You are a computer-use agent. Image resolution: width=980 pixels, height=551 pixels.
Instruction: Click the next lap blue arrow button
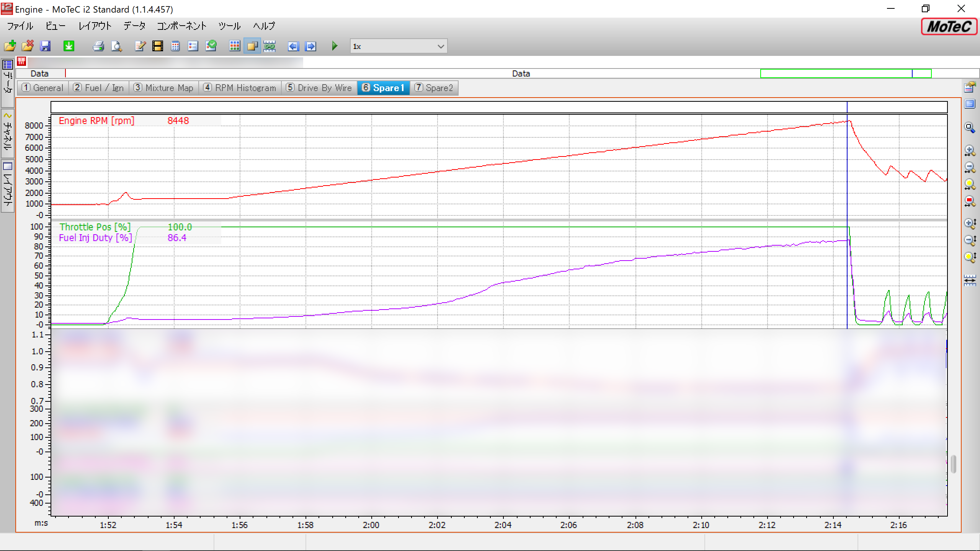[310, 46]
